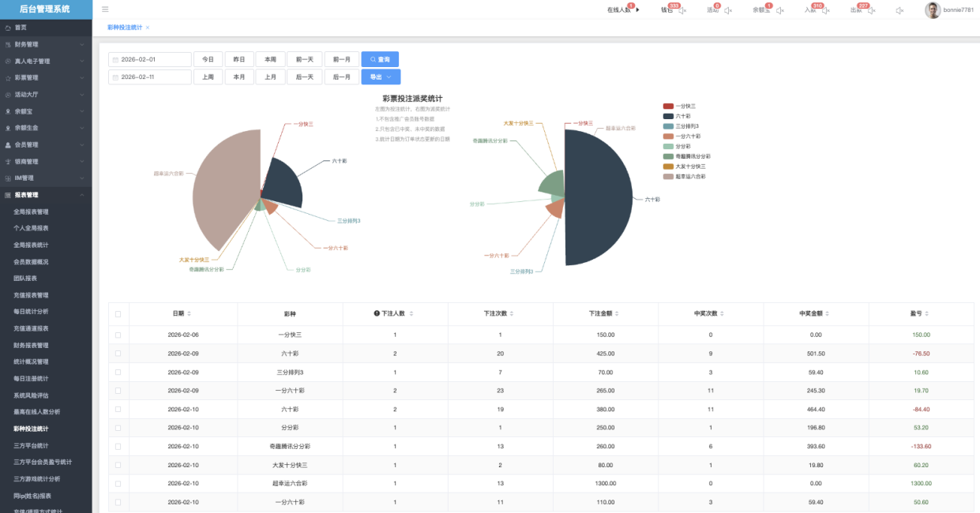Select the checkbox for 超幸运六合彩 row
The width and height of the screenshot is (980, 513).
pyautogui.click(x=118, y=483)
